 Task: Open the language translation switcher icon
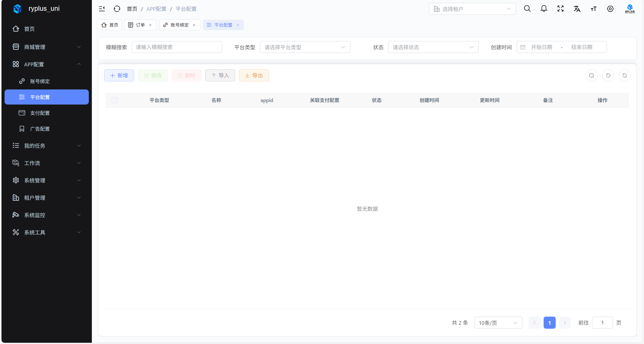tap(577, 9)
